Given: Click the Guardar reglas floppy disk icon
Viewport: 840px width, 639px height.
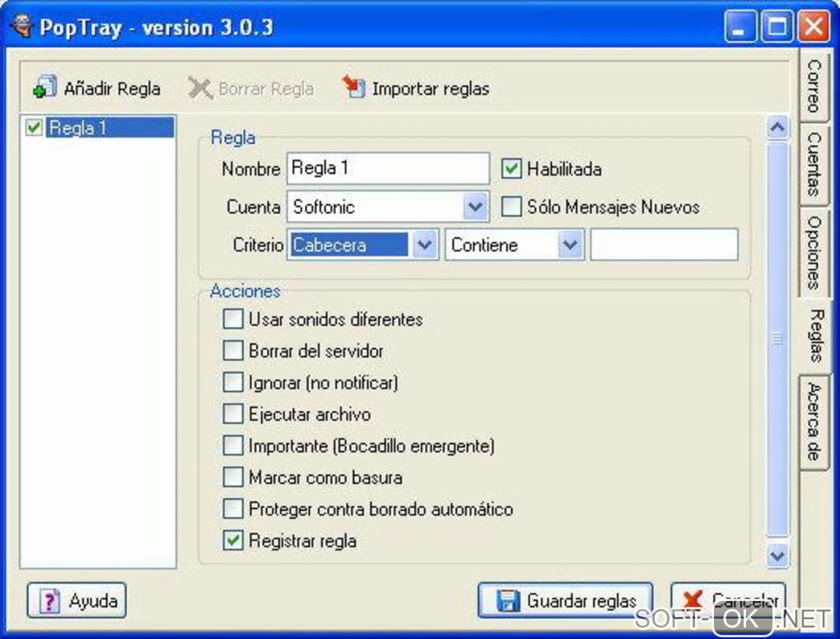Looking at the screenshot, I should point(507,601).
